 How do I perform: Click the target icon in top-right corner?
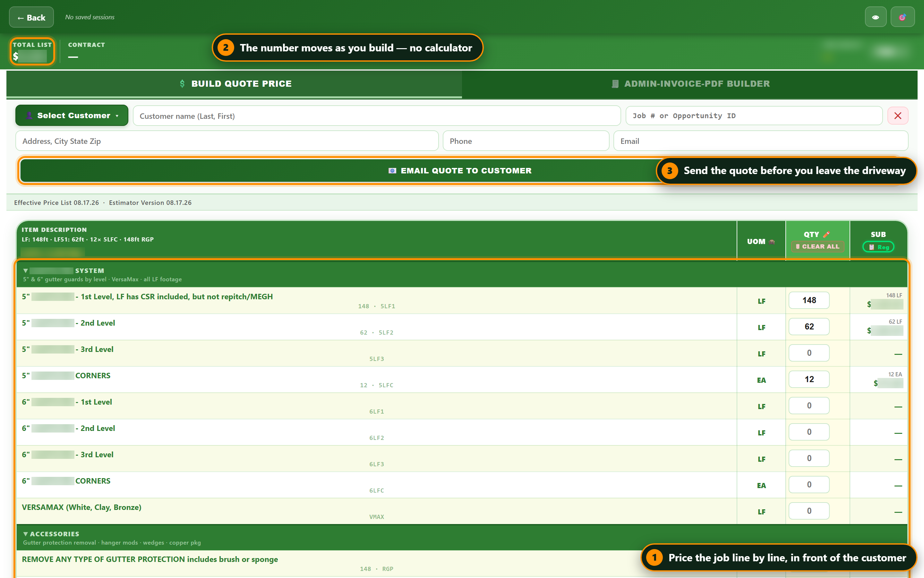(902, 17)
